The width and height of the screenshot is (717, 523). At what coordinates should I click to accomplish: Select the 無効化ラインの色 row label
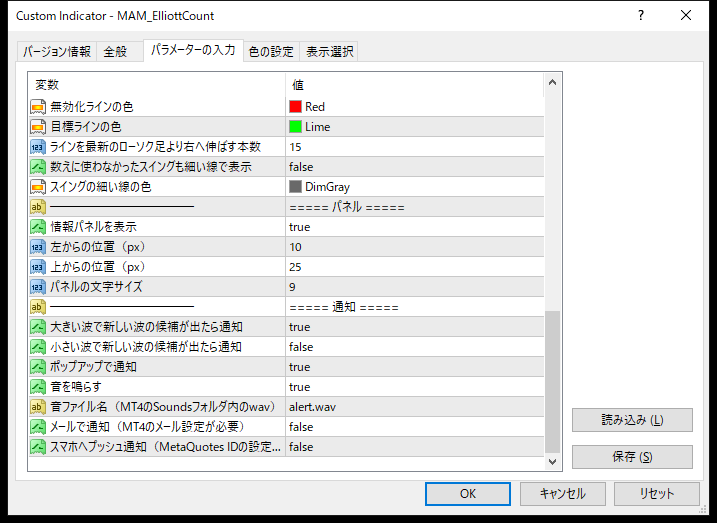91,107
